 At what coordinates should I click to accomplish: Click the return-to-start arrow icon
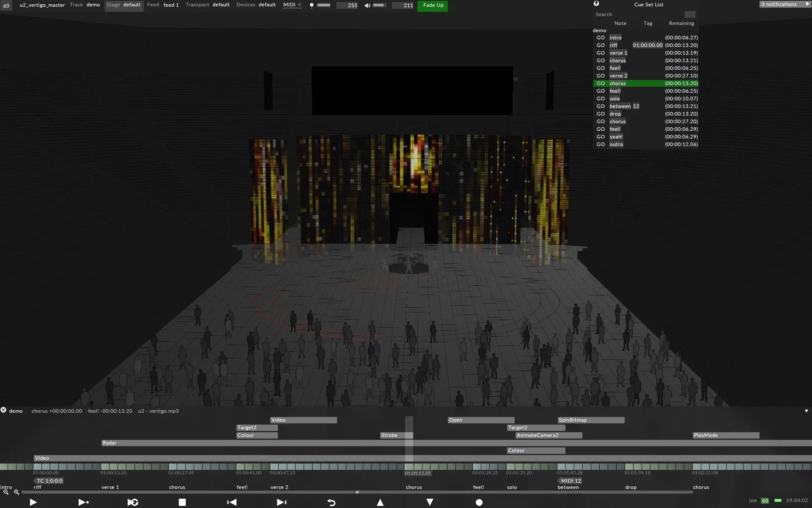(x=331, y=502)
